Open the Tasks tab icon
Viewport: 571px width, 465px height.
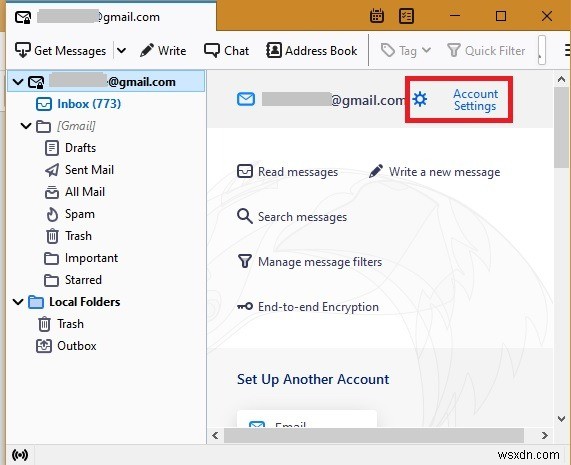click(406, 16)
